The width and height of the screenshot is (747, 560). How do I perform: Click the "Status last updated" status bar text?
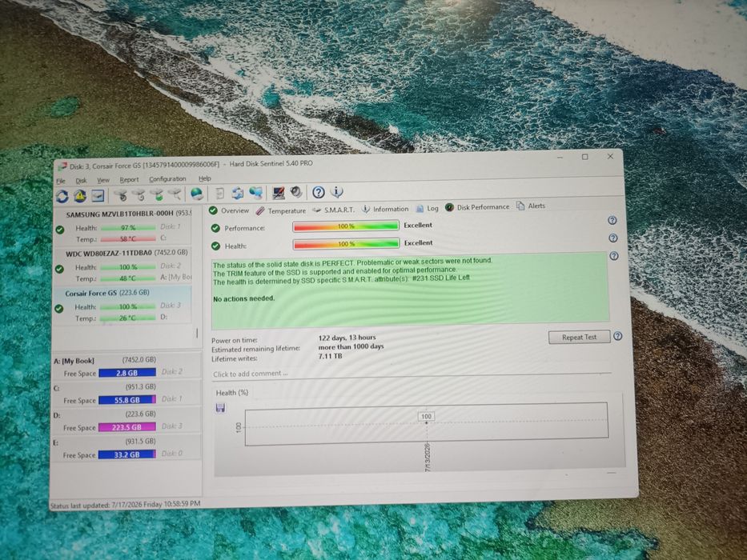coord(125,504)
